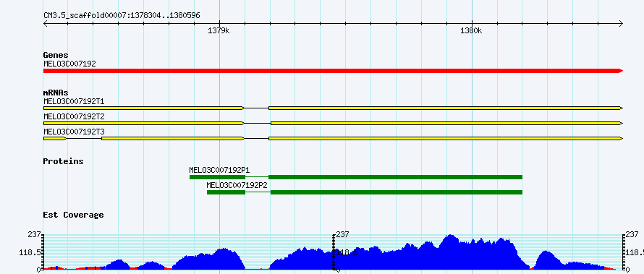Click the 1380k ruler marker
644x274 pixels.
click(471, 31)
